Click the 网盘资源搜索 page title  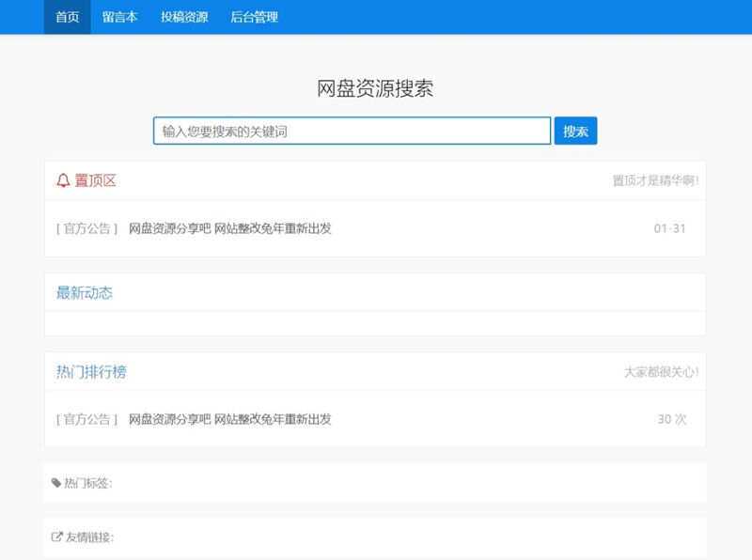point(376,88)
